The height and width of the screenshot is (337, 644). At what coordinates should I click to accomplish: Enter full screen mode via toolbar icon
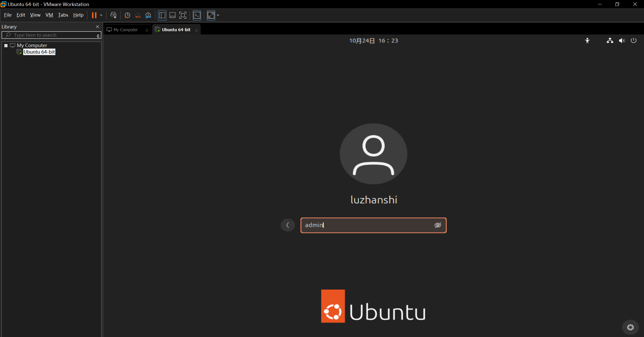pos(183,15)
